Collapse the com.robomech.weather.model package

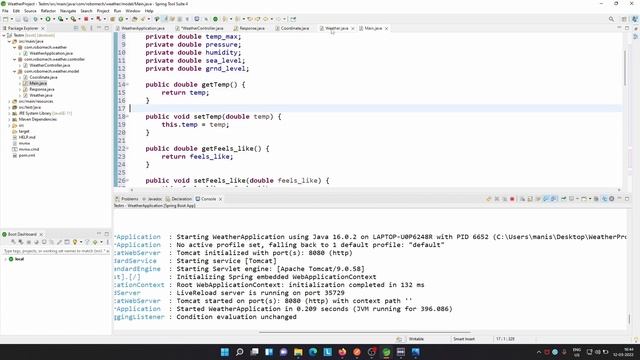coord(15,71)
